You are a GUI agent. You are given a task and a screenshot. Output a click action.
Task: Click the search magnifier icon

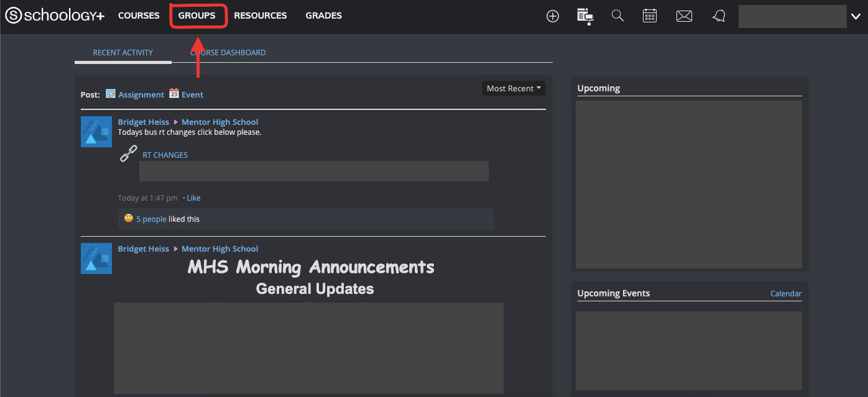pyautogui.click(x=617, y=16)
